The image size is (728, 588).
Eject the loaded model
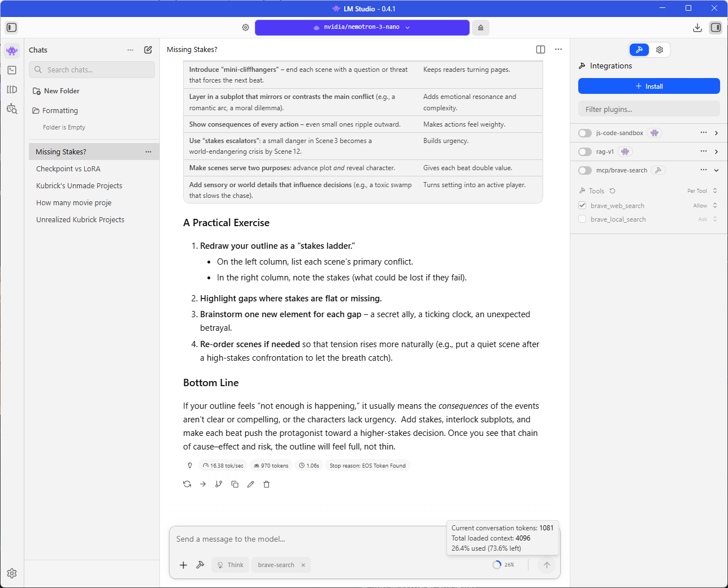coord(480,28)
